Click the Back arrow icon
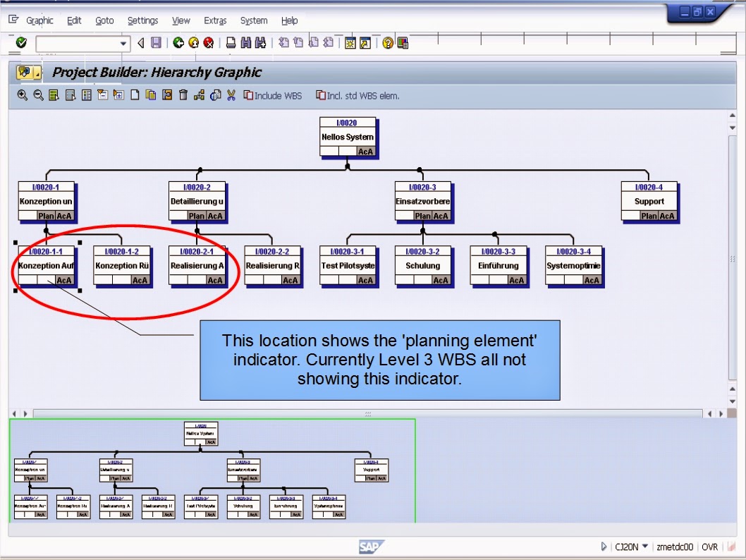The image size is (746, 560). click(x=178, y=42)
